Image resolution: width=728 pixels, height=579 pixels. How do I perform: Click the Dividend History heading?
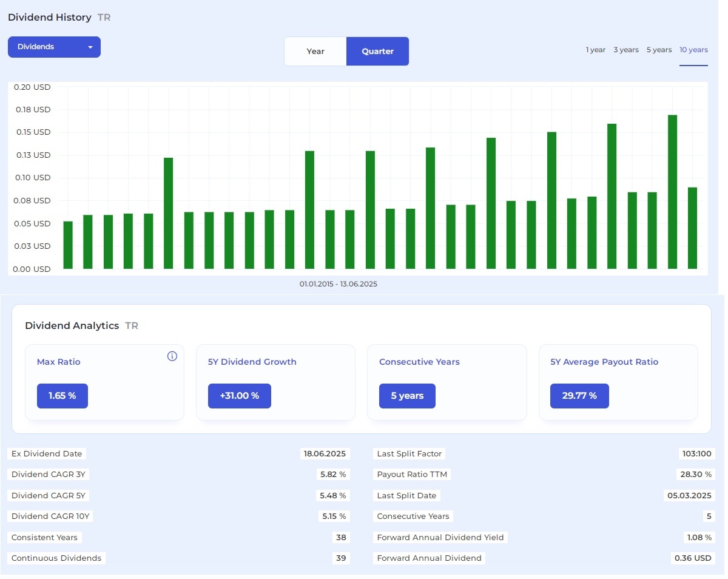click(x=50, y=18)
